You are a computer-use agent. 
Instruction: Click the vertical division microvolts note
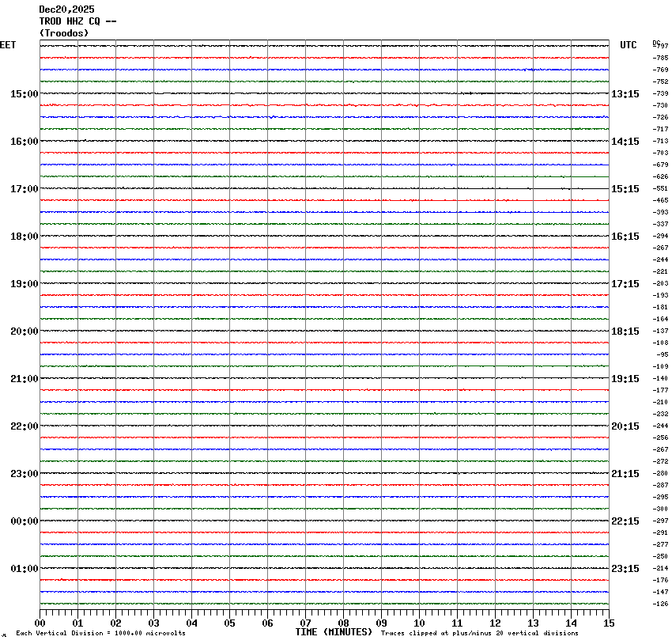(100, 633)
